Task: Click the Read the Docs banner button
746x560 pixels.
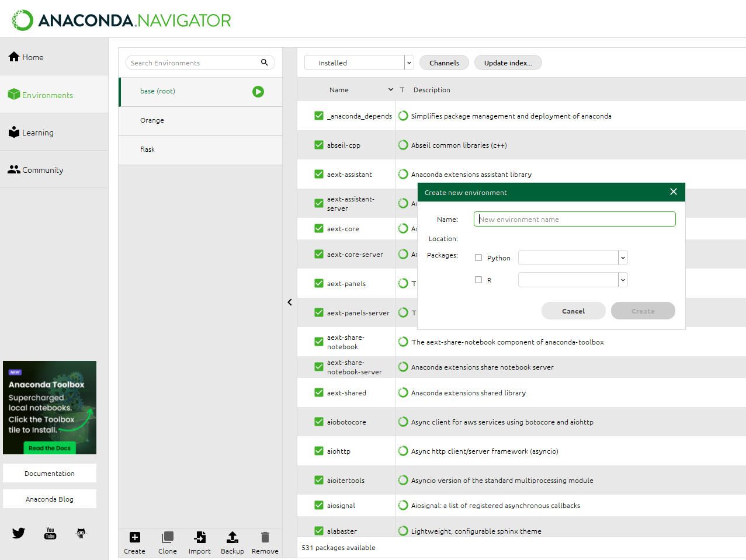Action: 50,448
